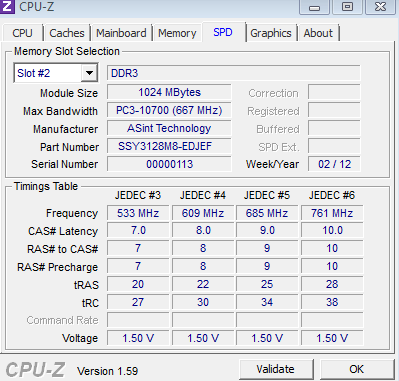
Task: Click the Command Rate label
Action: (62, 320)
